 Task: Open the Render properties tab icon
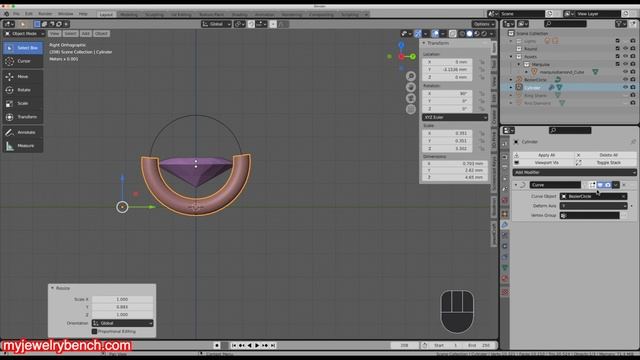coord(505,157)
